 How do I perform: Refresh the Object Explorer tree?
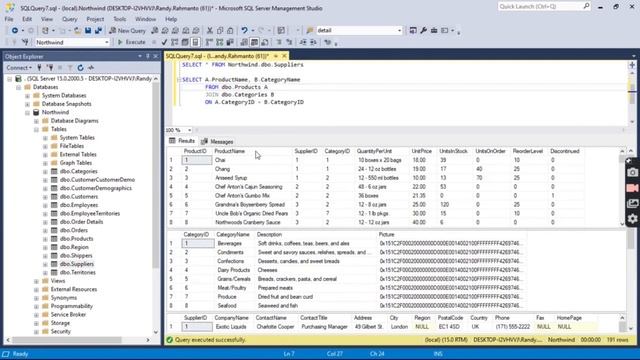point(80,68)
